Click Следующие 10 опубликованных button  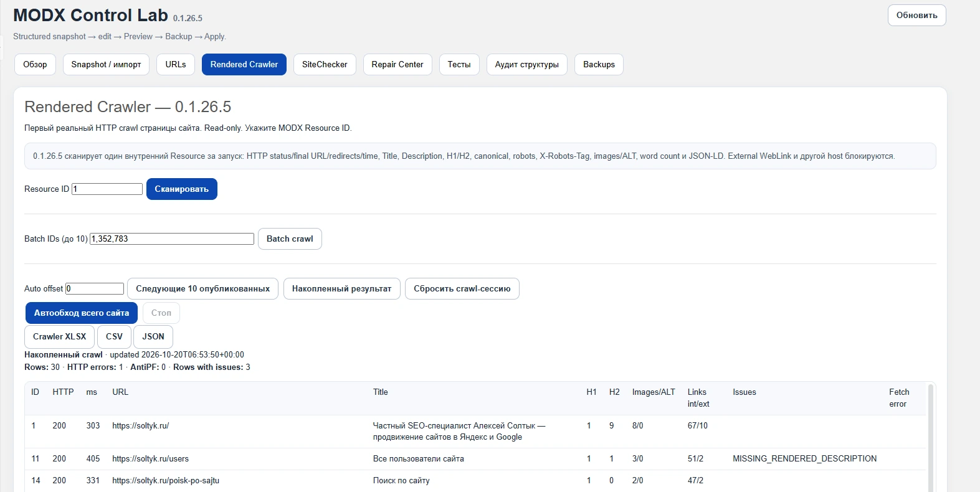(203, 288)
